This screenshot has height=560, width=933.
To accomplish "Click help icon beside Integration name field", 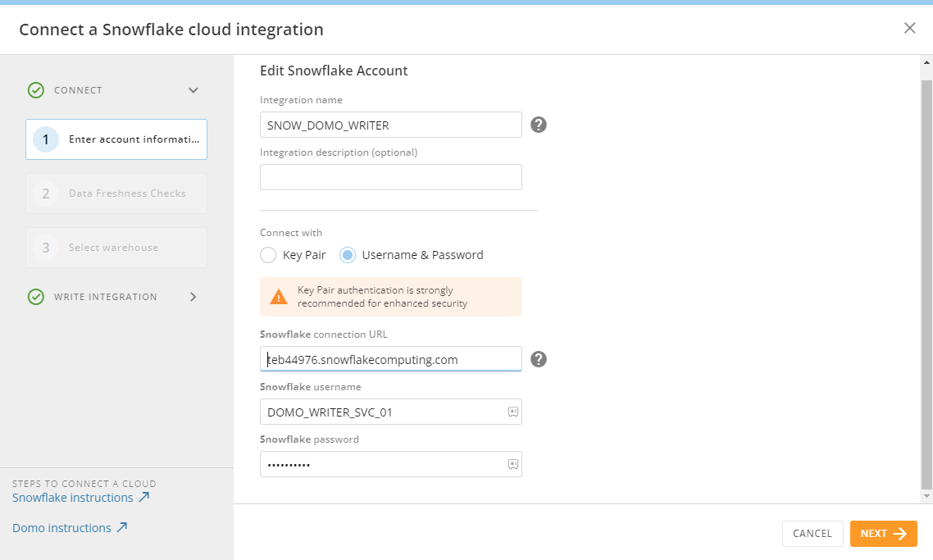I will pos(539,125).
